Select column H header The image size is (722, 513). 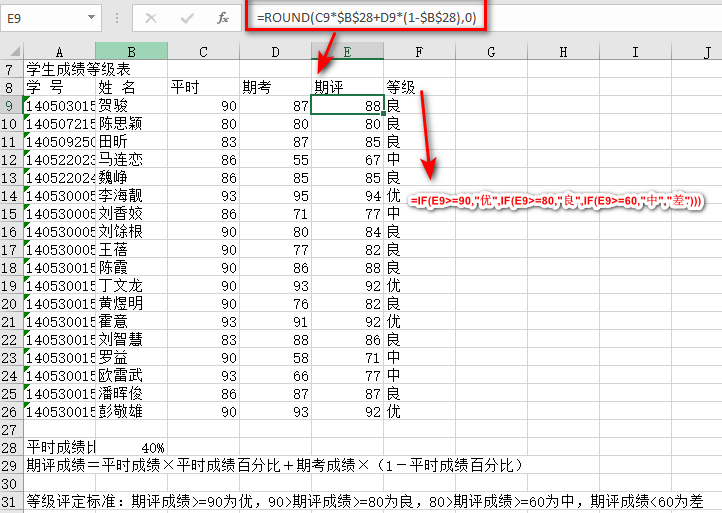[x=564, y=52]
